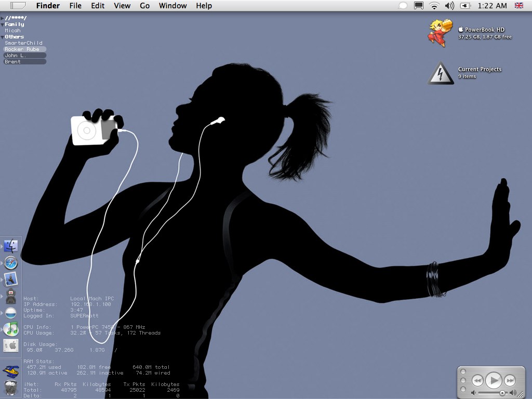This screenshot has width=532, height=399.
Task: Open iTunes from the dock
Action: 11,329
